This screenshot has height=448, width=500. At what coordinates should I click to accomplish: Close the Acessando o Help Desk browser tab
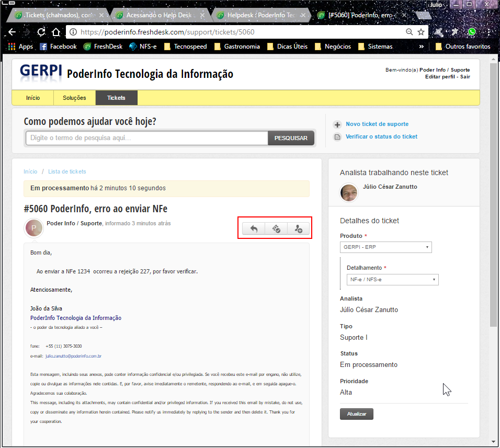coord(202,15)
